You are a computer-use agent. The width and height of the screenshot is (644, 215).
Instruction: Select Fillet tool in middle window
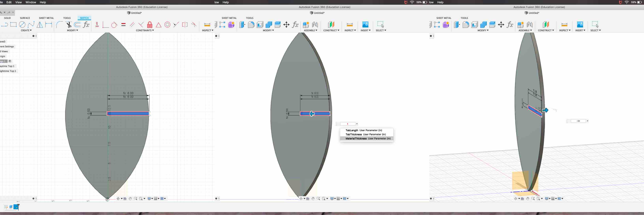pyautogui.click(x=251, y=25)
